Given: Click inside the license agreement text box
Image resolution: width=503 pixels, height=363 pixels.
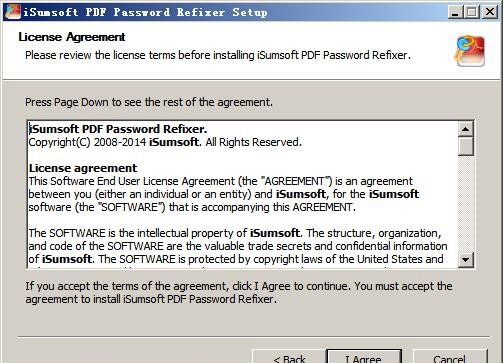Looking at the screenshot, I should click(x=243, y=194).
